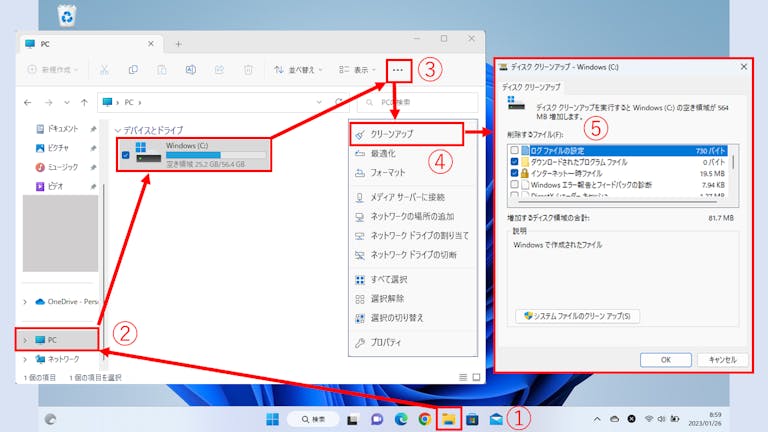Open the 並べ替え sort dropdown

[298, 70]
